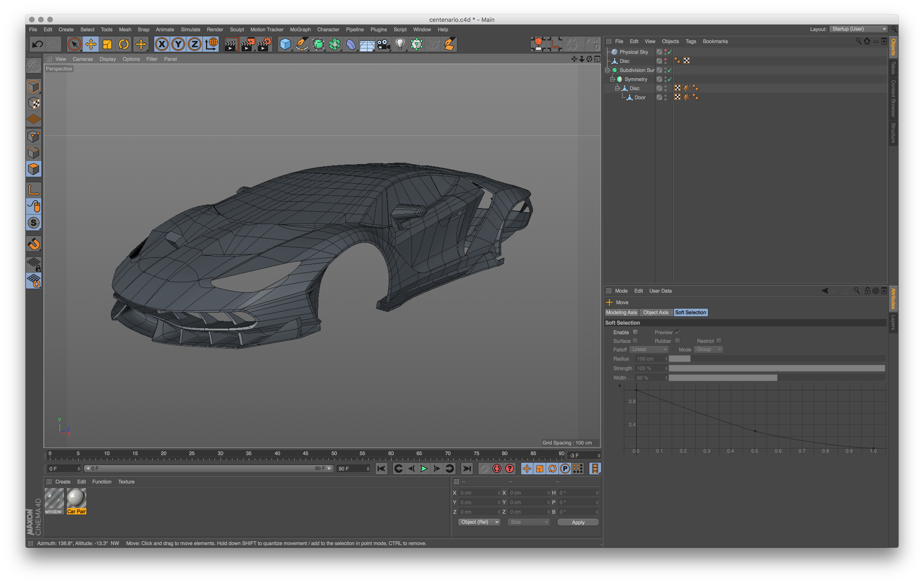Click the Object Axis tab in attributes
Screen dimensions: 924x584
(656, 312)
